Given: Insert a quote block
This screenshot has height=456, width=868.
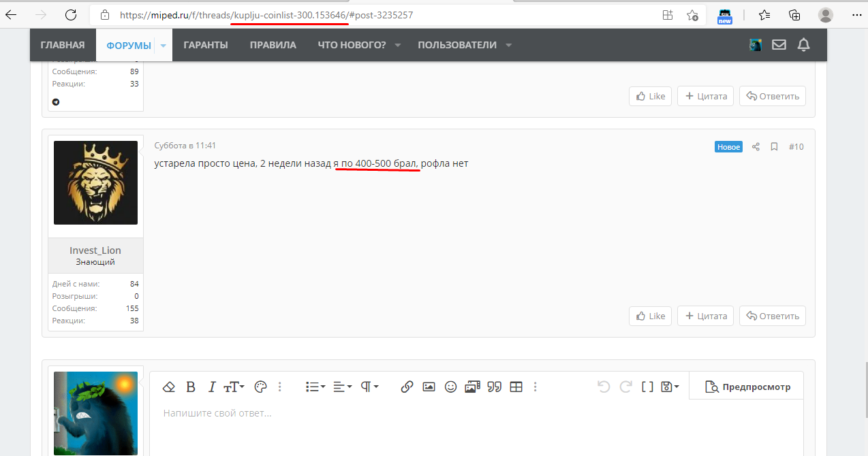Looking at the screenshot, I should coord(495,387).
